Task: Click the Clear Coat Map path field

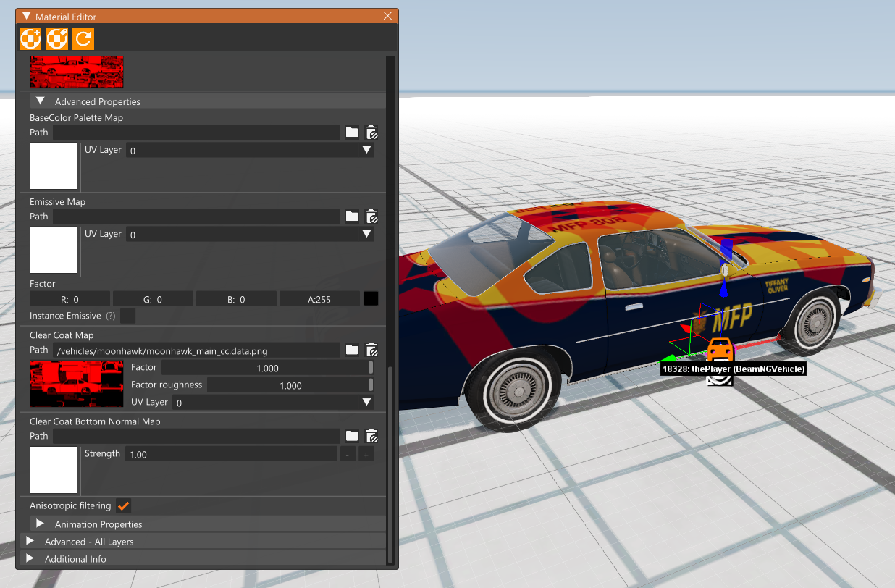Action: (x=196, y=350)
